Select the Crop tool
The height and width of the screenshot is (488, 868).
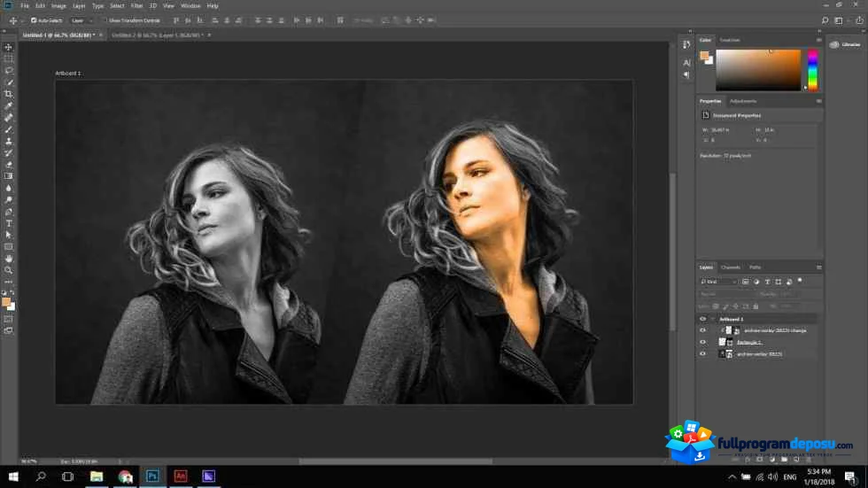click(8, 94)
